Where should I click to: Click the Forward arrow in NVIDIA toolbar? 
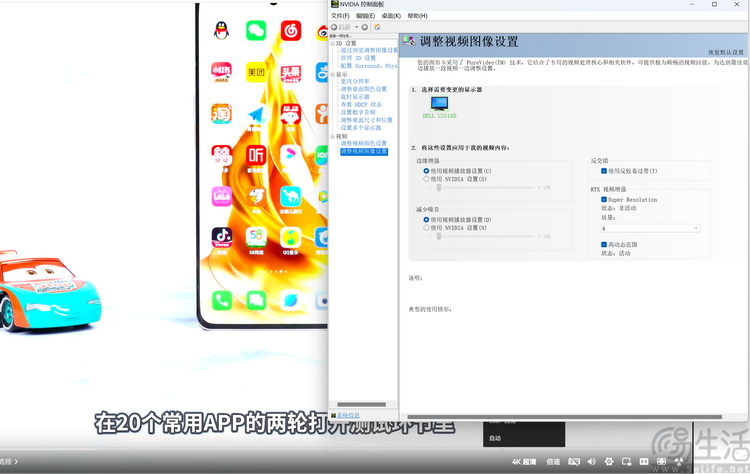[364, 27]
